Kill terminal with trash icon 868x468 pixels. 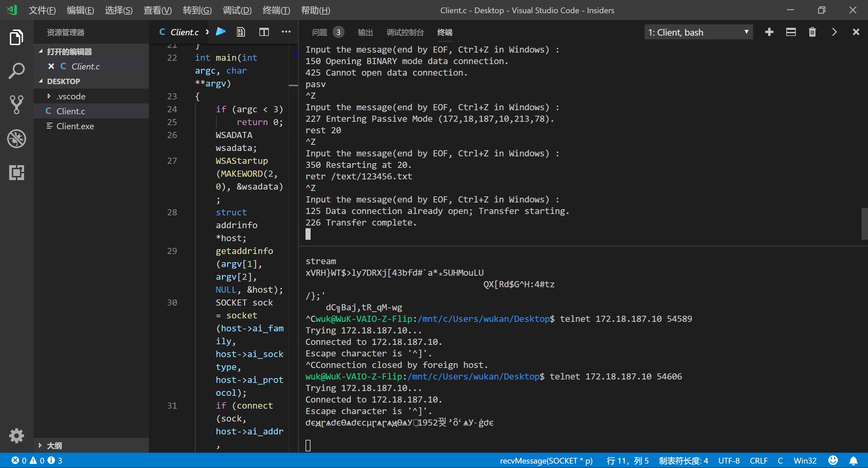812,32
